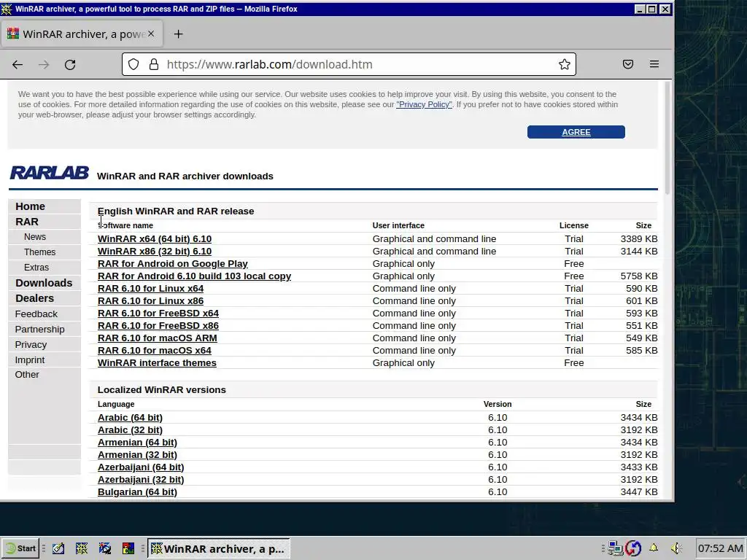Open Imprint in the sidebar menu
The width and height of the screenshot is (747, 560).
tap(29, 360)
